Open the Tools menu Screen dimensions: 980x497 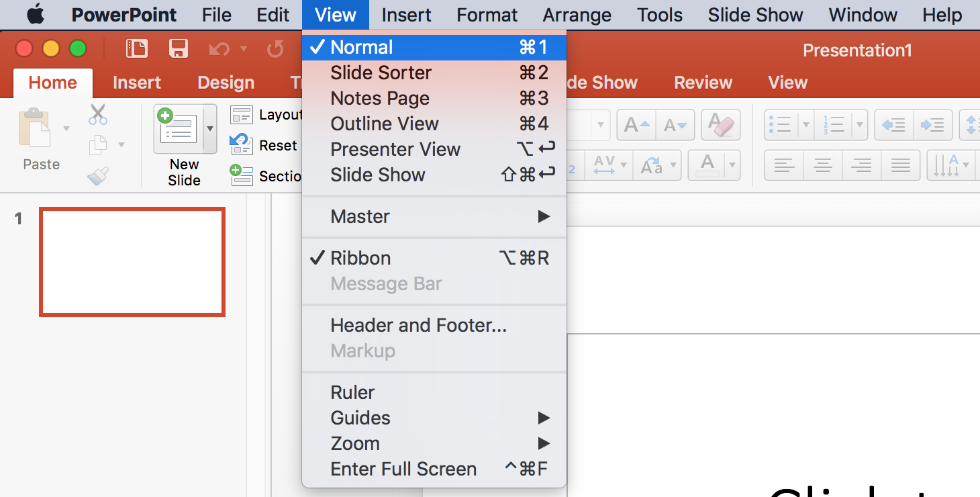[660, 15]
